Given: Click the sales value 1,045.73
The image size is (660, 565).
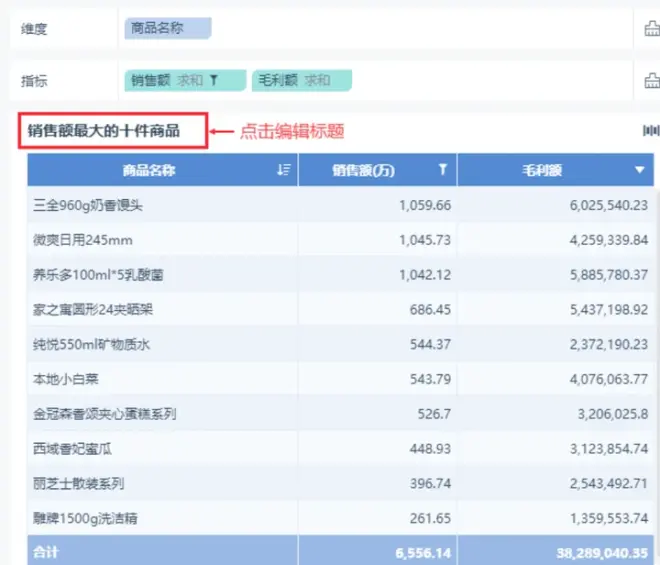Looking at the screenshot, I should (x=425, y=240).
